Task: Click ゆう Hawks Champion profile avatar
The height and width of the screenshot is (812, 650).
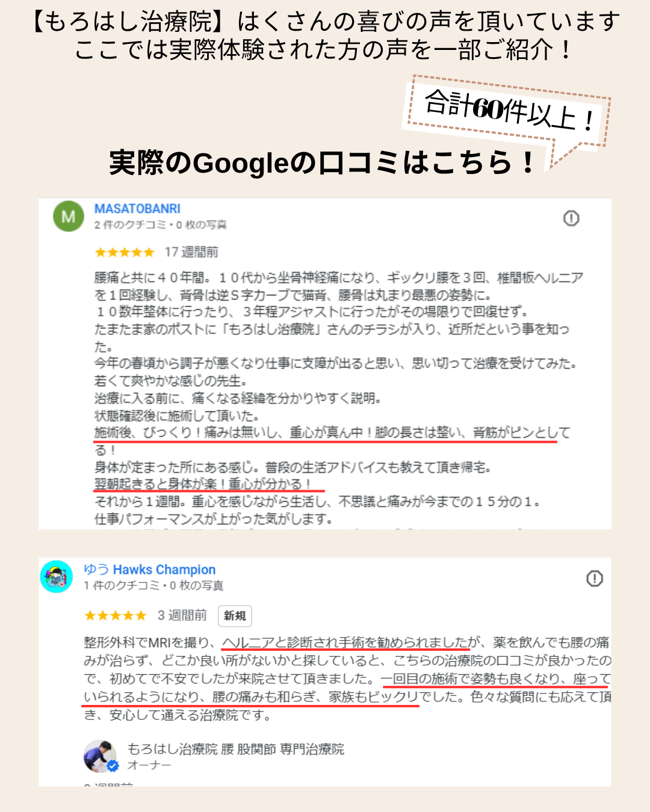Action: click(57, 577)
